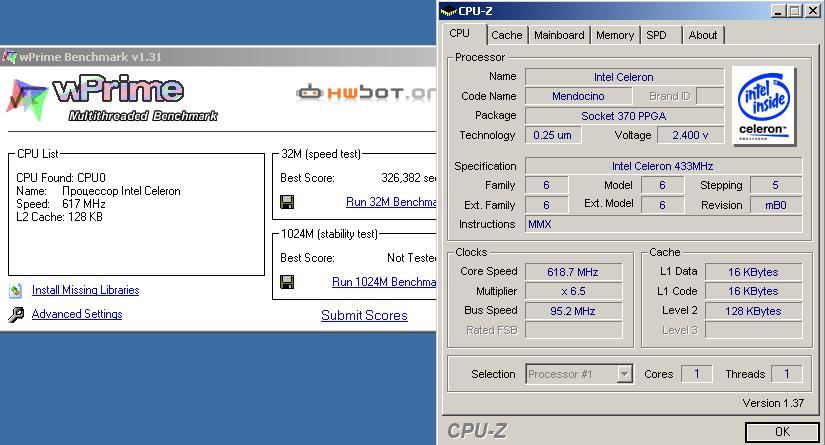This screenshot has width=825, height=445.
Task: Minimize the CPU-Z window
Action: [x=779, y=11]
